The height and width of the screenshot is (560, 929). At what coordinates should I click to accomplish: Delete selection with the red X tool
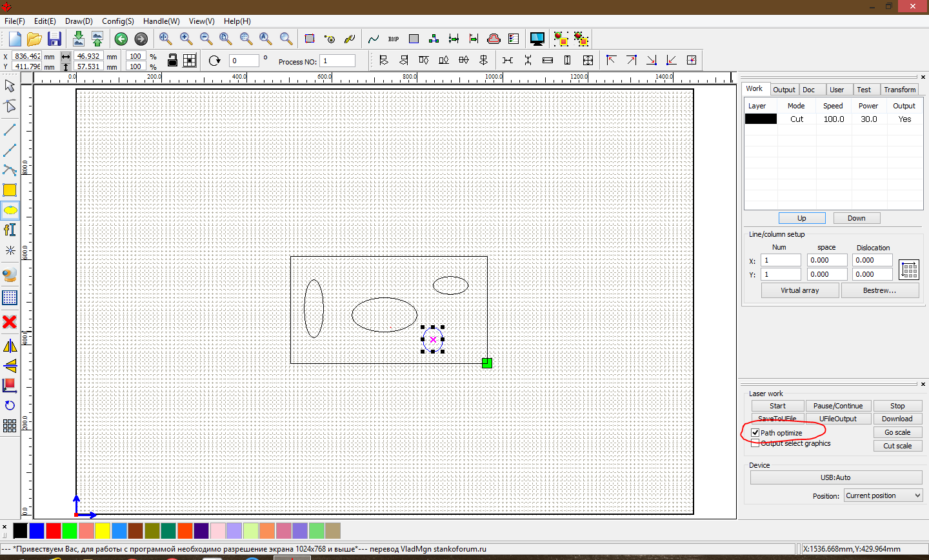(10, 321)
